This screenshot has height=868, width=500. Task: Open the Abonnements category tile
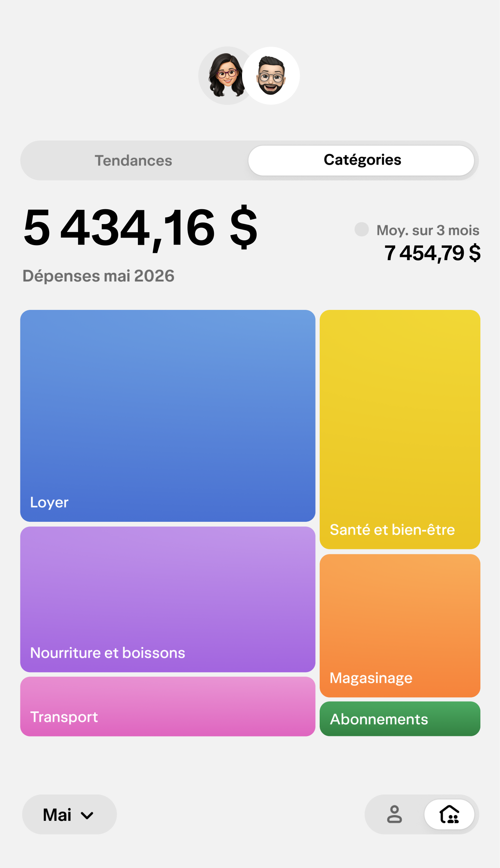[400, 718]
